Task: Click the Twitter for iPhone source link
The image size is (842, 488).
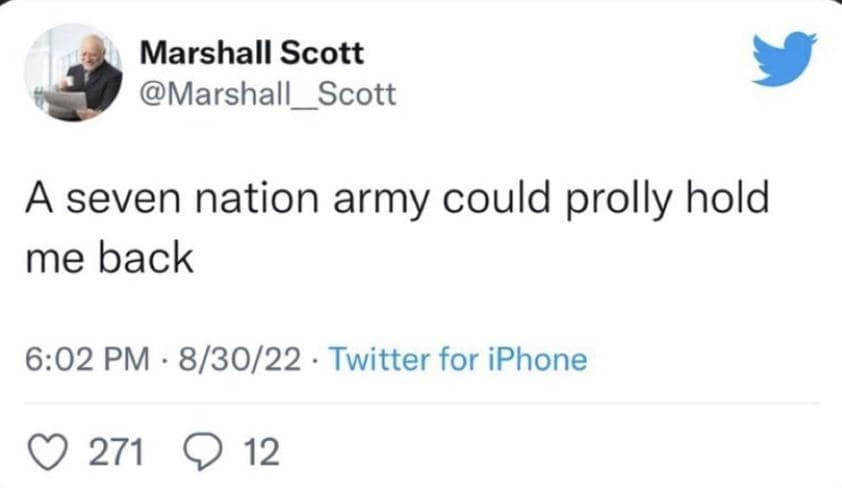Action: click(457, 358)
